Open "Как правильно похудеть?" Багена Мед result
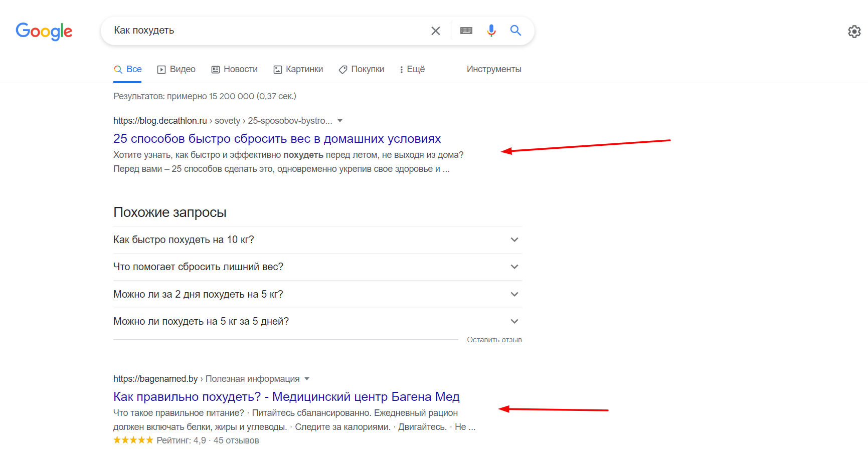Viewport: 868px width, 459px height. 286,397
